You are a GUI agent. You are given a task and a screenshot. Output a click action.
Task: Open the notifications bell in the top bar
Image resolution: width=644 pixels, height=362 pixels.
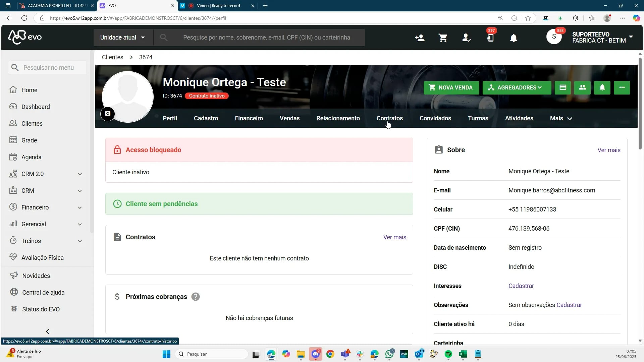click(514, 38)
